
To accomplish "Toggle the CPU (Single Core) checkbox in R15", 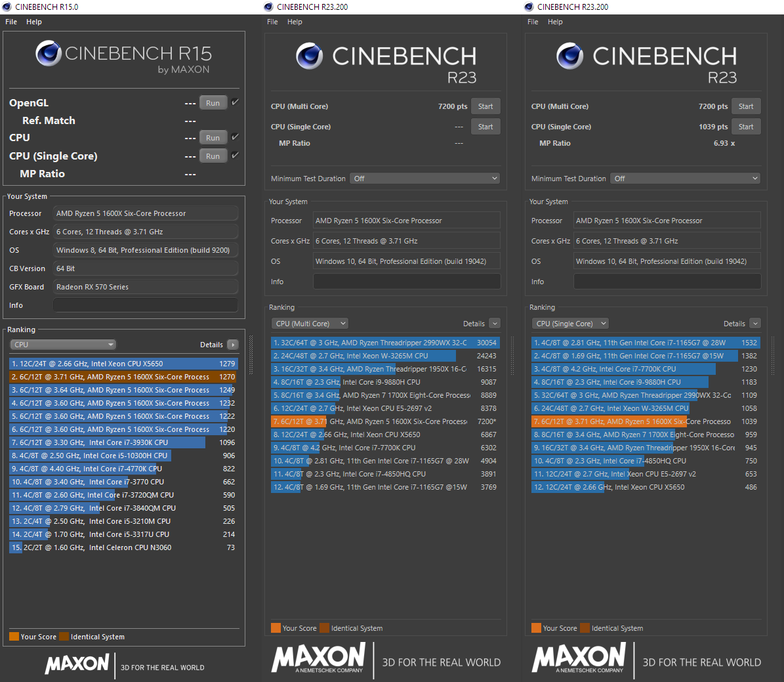I will click(x=235, y=156).
